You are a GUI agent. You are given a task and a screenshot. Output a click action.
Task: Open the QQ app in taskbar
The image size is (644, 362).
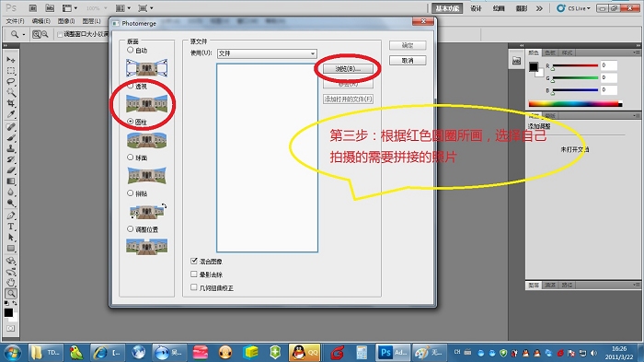[x=305, y=353]
